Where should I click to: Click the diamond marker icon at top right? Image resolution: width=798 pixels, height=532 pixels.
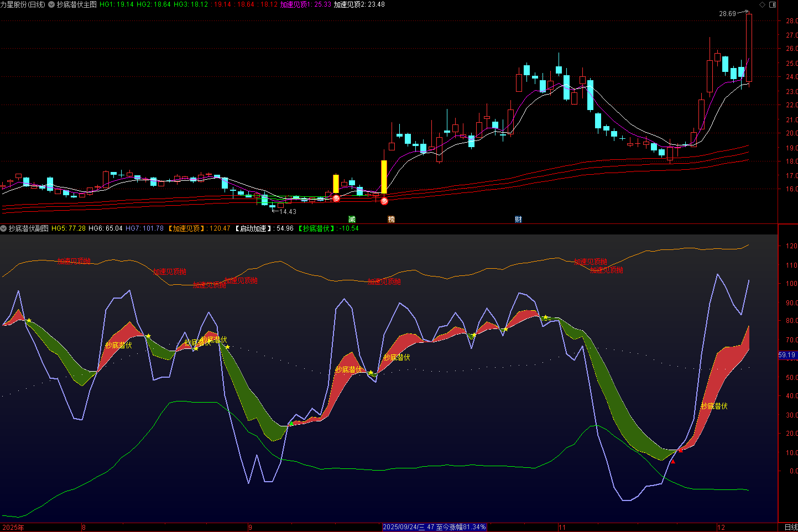762,4
